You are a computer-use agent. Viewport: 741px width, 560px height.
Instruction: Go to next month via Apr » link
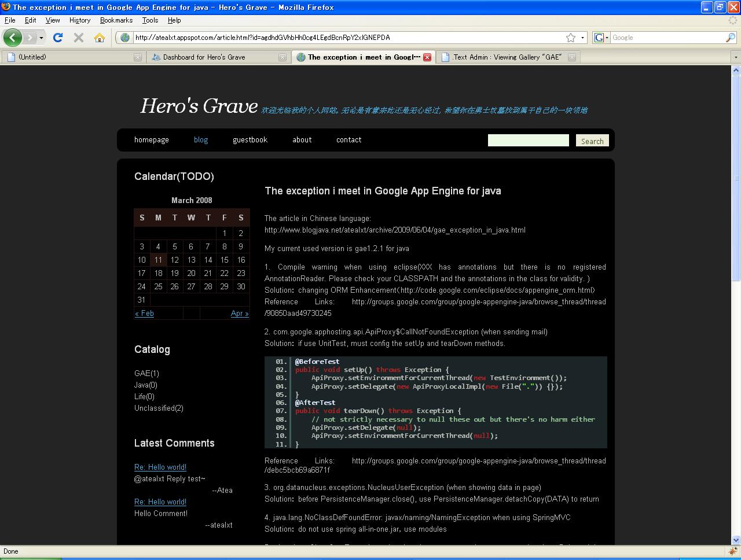pos(240,314)
